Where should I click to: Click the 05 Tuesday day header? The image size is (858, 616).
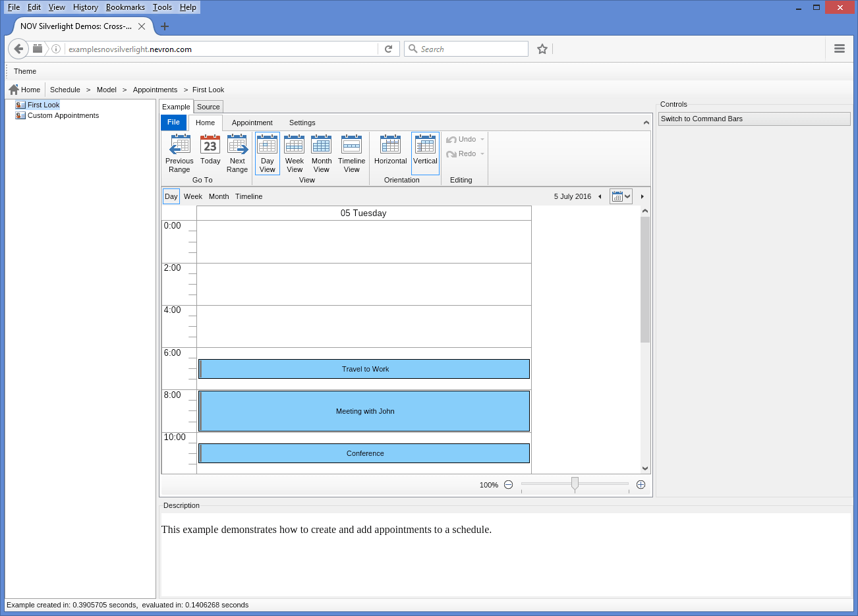click(x=364, y=213)
